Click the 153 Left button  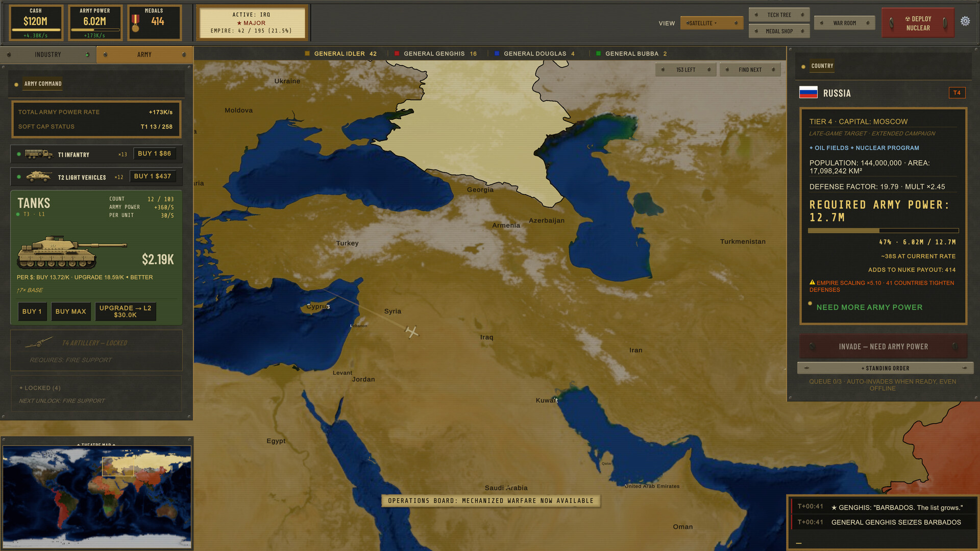(x=685, y=70)
